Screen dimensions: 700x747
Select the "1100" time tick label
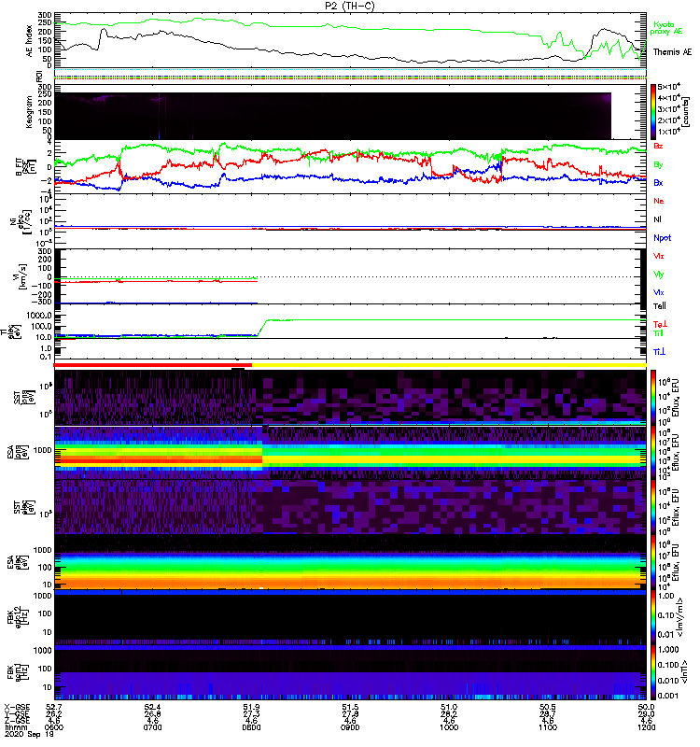click(548, 727)
